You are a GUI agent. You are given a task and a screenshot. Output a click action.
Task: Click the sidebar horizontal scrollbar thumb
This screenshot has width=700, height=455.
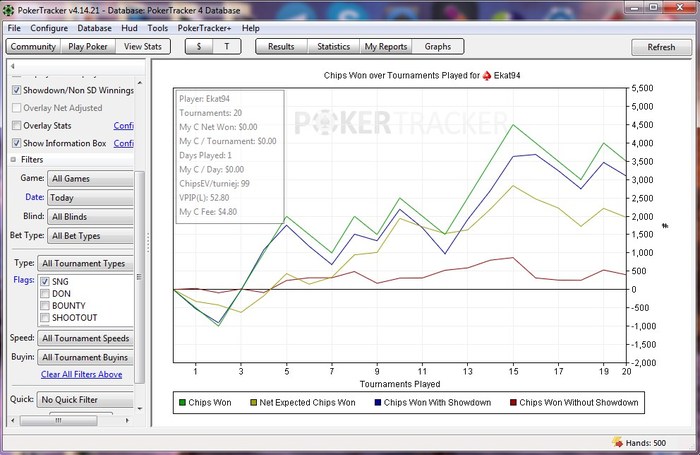pos(58,420)
